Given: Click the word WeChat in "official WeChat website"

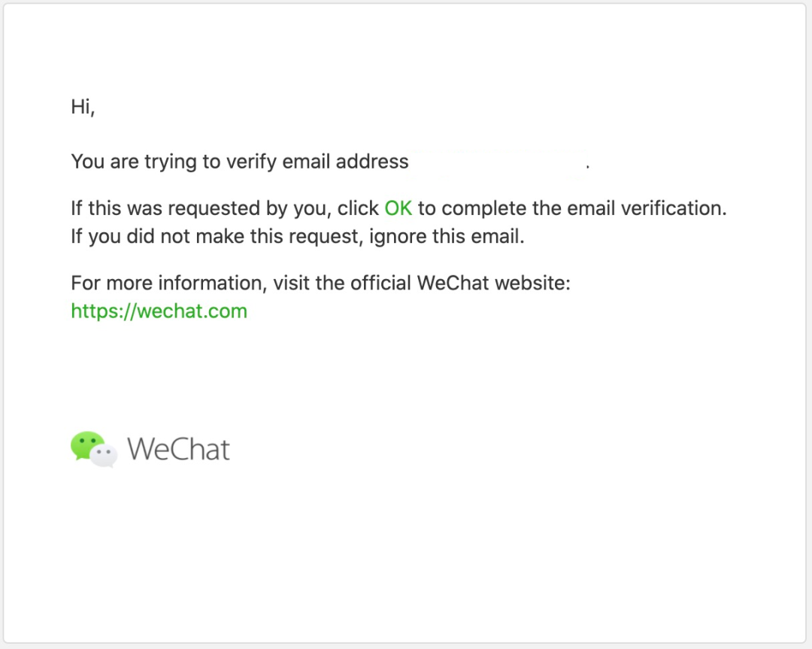Looking at the screenshot, I should tap(453, 284).
